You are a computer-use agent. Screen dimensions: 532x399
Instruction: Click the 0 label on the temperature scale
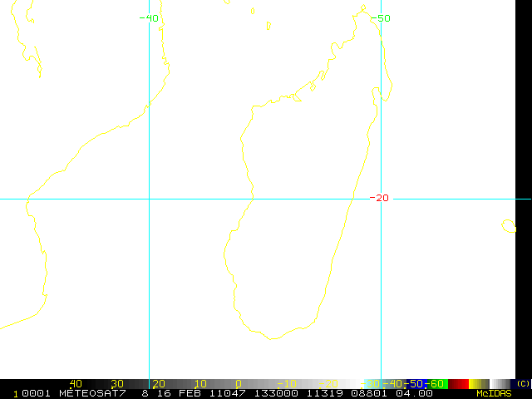point(239,383)
